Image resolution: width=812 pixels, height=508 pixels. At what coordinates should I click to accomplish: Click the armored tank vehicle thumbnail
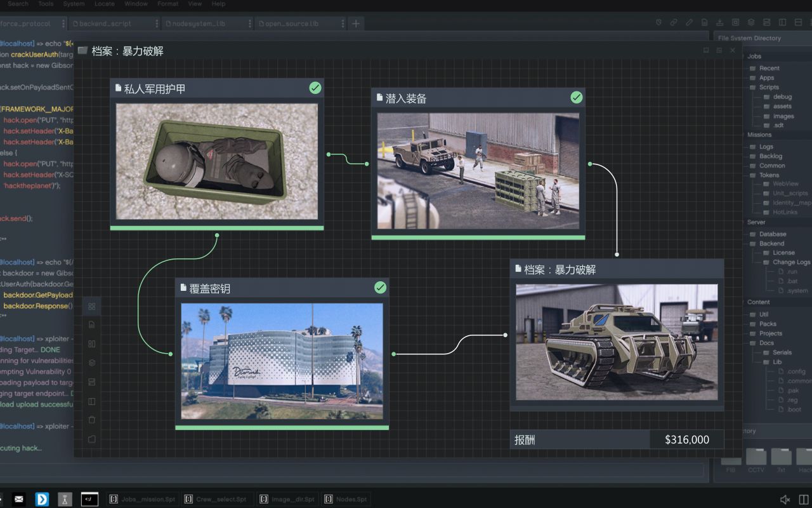point(617,342)
